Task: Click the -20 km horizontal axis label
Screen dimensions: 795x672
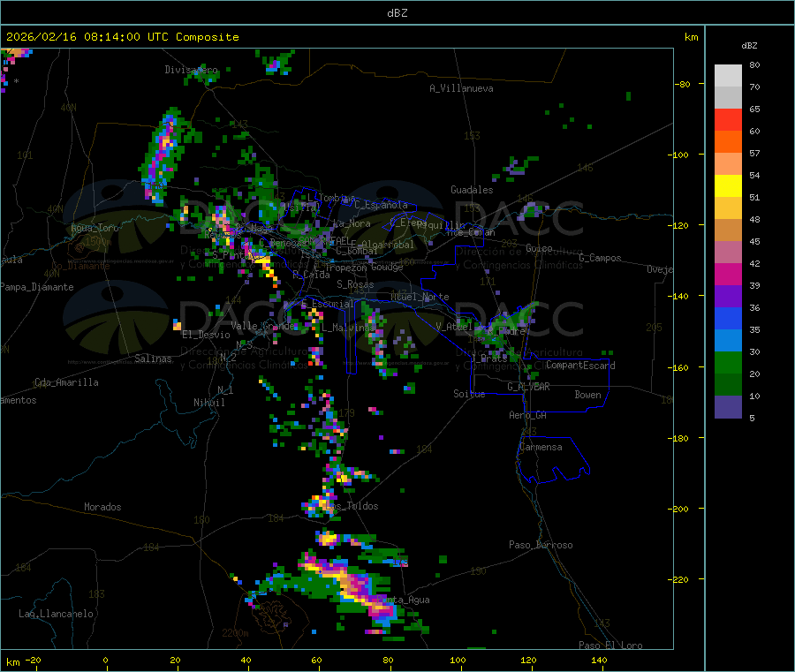Action: pos(33,660)
